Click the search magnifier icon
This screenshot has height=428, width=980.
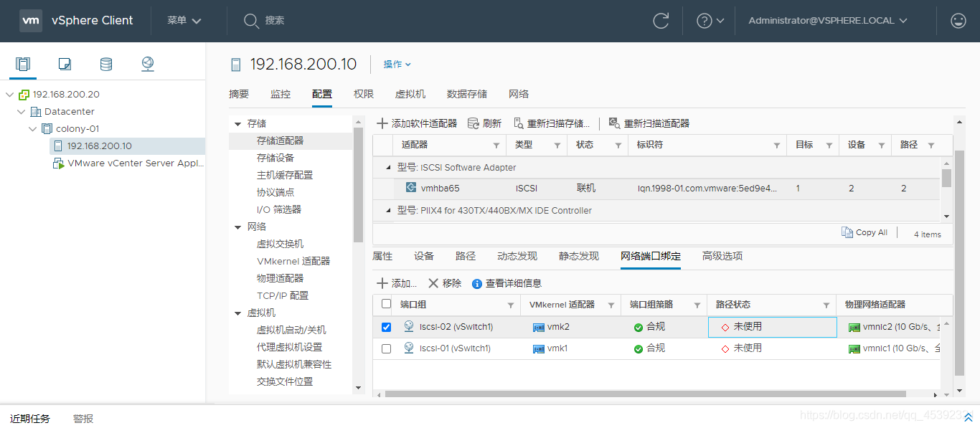point(251,21)
